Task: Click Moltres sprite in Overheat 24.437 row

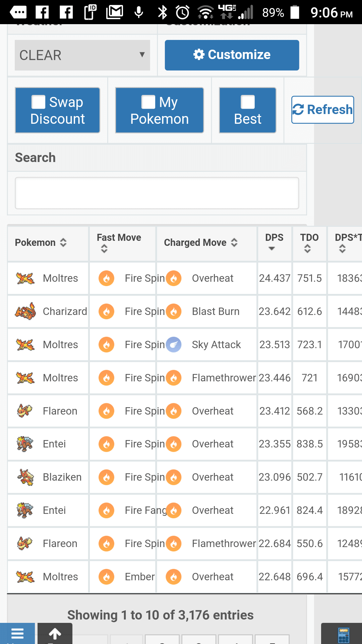Action: [25, 278]
